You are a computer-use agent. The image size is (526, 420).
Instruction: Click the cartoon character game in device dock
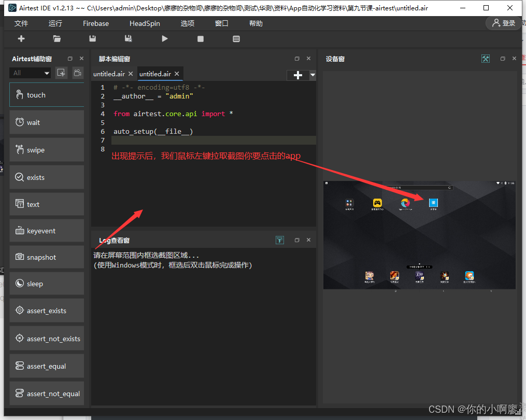pyautogui.click(x=369, y=276)
